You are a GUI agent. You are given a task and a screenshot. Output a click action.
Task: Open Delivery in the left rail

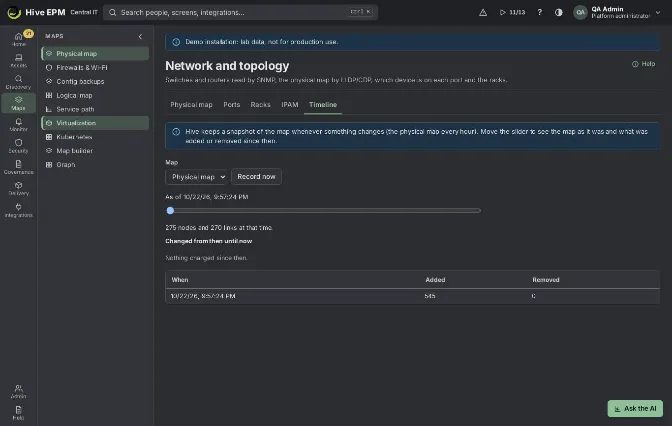pos(18,189)
